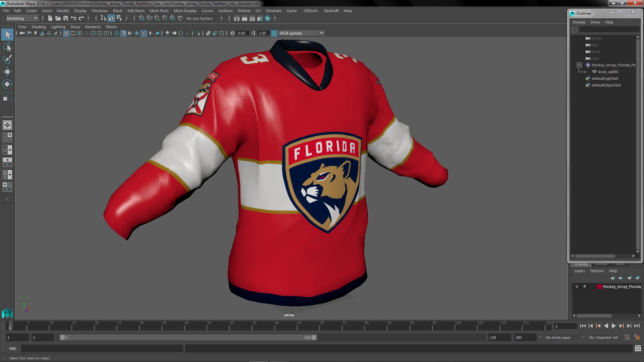The height and width of the screenshot is (362, 644).
Task: Activate the Move tool
Action: point(7,72)
